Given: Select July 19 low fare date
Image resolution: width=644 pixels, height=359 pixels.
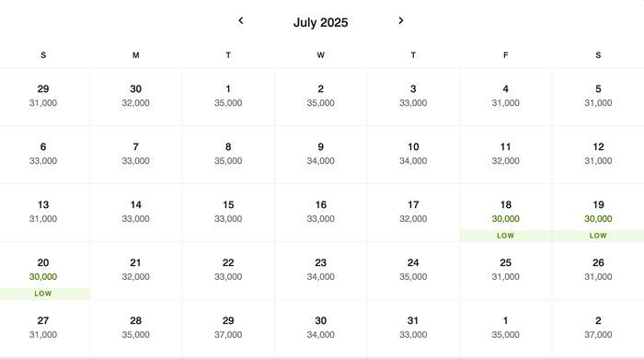Looking at the screenshot, I should click(598, 213).
